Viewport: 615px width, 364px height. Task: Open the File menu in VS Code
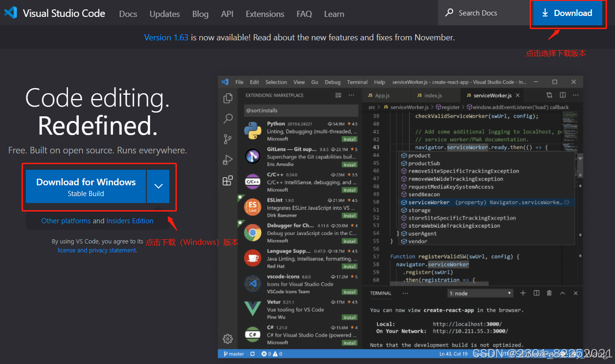pos(239,82)
